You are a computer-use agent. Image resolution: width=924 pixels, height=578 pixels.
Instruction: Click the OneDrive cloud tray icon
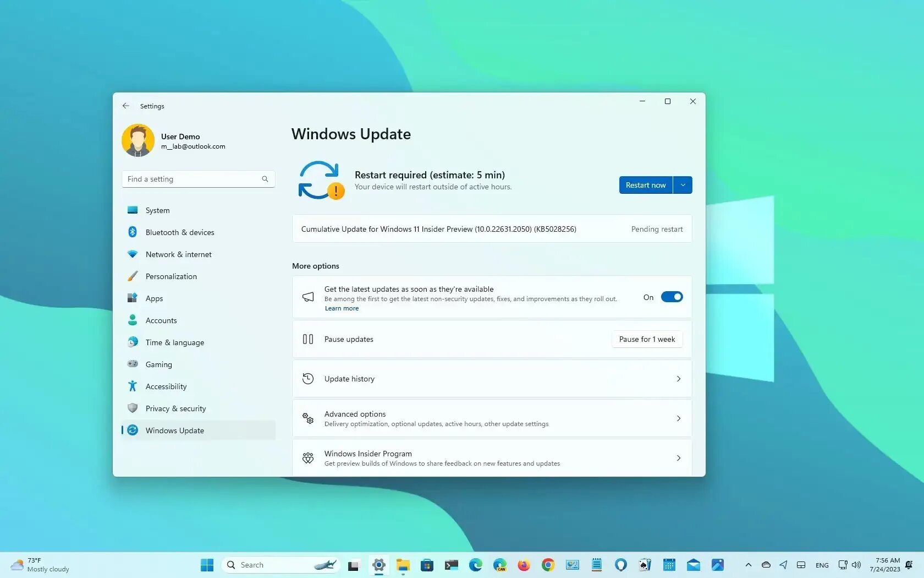coord(766,565)
